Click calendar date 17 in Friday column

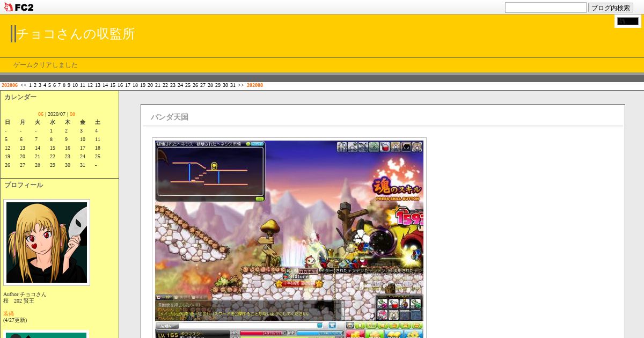83,148
